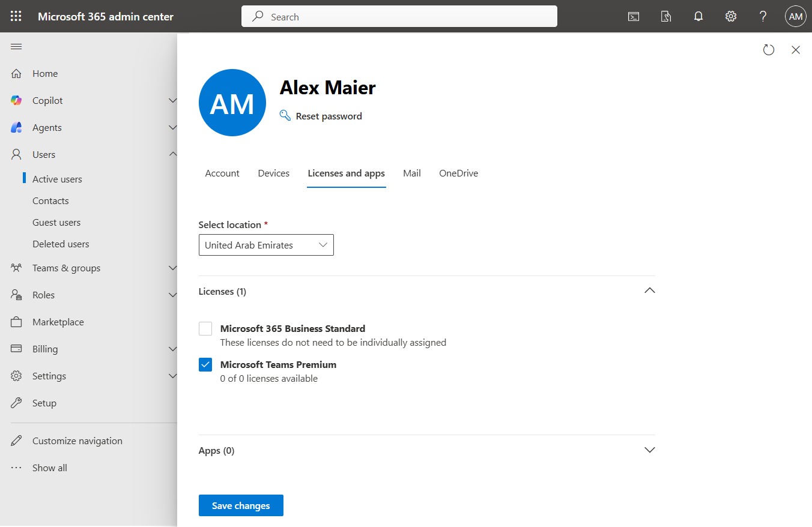Click the Show all navigation link
The image size is (812, 527).
[50, 468]
